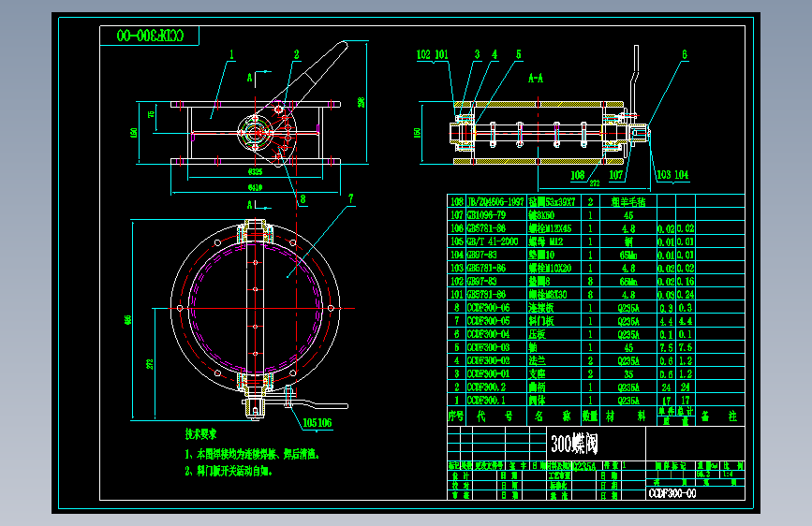
Task: Click code "CCDF300-04" in the parts list
Action: (x=488, y=334)
